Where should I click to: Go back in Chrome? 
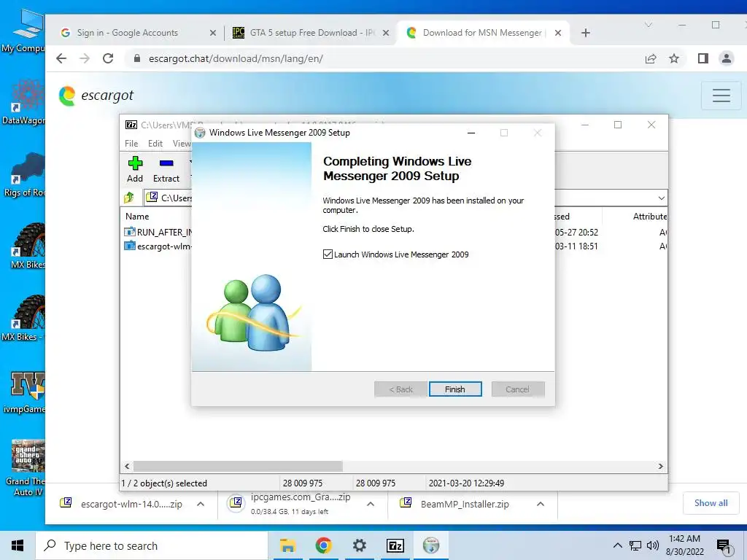pos(61,58)
